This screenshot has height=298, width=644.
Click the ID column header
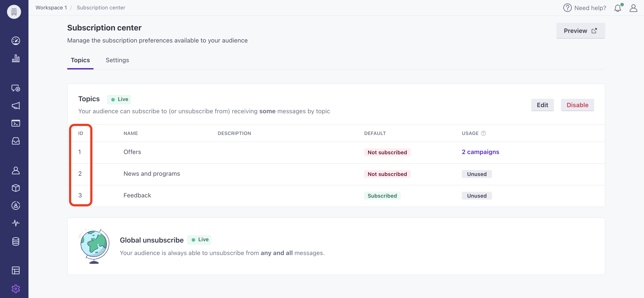tap(81, 133)
